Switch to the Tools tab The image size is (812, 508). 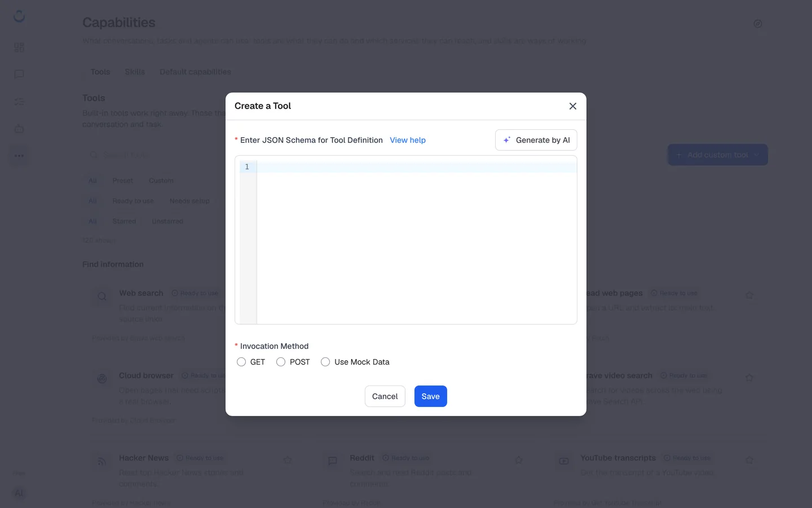[x=100, y=72]
